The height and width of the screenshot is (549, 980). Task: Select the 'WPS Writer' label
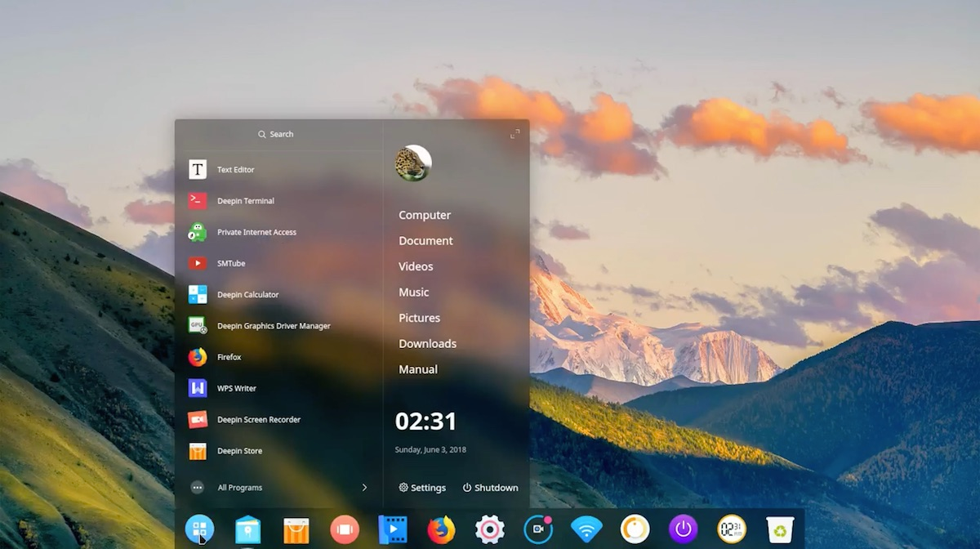237,389
